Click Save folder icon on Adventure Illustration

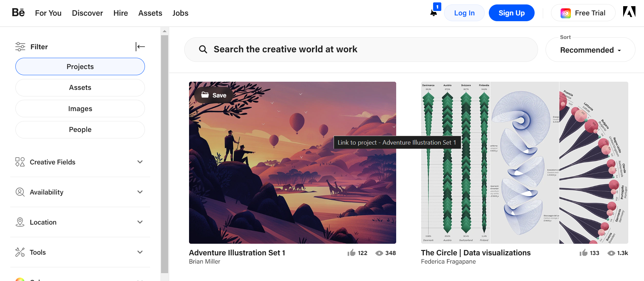point(205,95)
